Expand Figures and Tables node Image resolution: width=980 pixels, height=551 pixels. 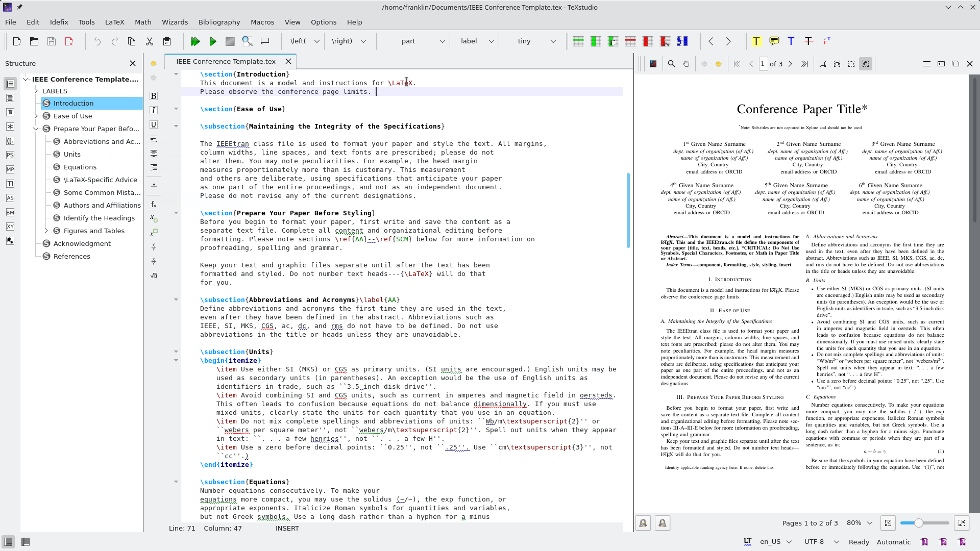(46, 231)
